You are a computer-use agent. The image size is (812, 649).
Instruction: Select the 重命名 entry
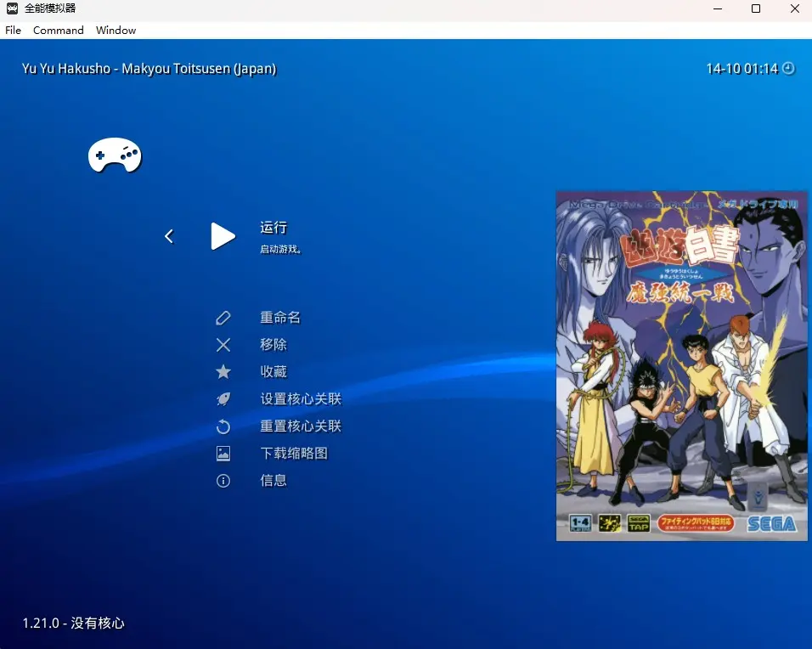pyautogui.click(x=280, y=318)
